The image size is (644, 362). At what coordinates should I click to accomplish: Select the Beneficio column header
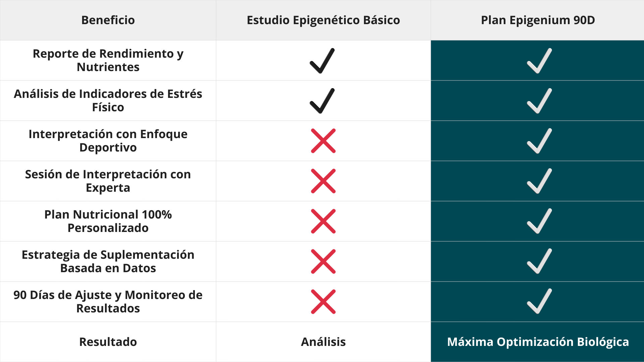(108, 20)
